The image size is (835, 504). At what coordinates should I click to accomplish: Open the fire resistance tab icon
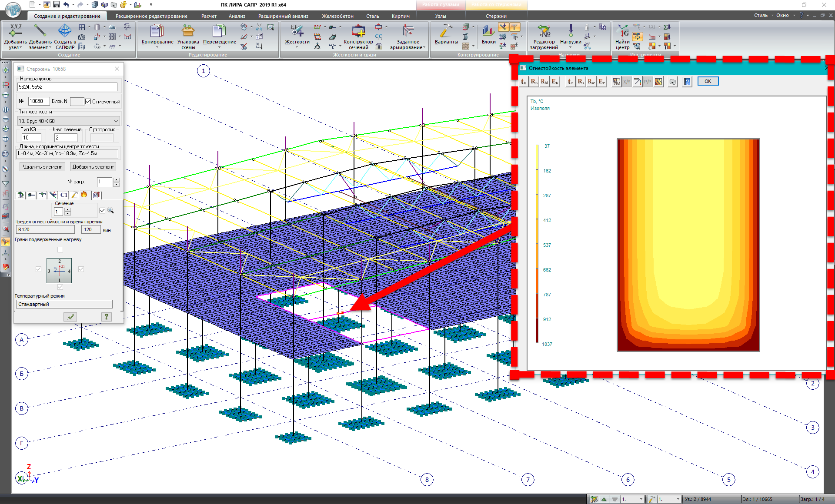point(84,195)
